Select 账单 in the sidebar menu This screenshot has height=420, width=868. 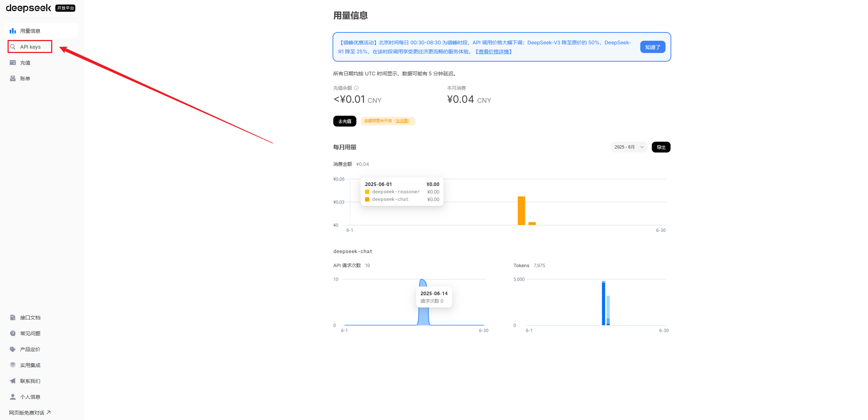coord(25,79)
